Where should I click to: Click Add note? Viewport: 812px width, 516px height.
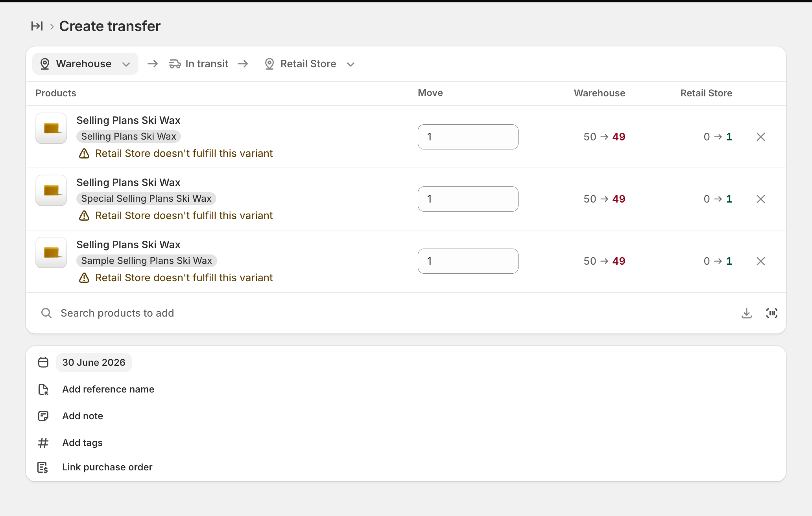83,416
